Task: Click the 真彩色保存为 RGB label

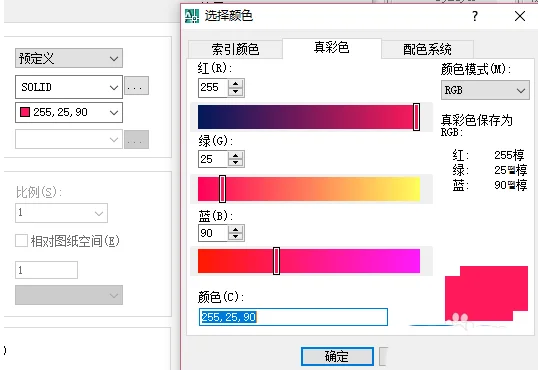Action: click(477, 125)
